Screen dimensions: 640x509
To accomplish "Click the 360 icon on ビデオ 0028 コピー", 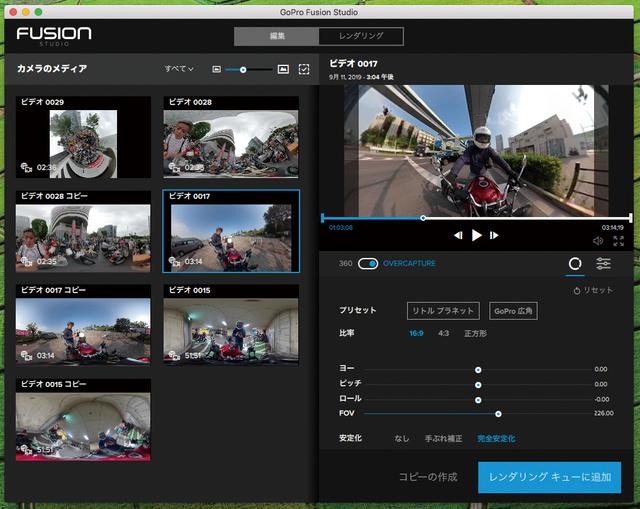I will [27, 261].
